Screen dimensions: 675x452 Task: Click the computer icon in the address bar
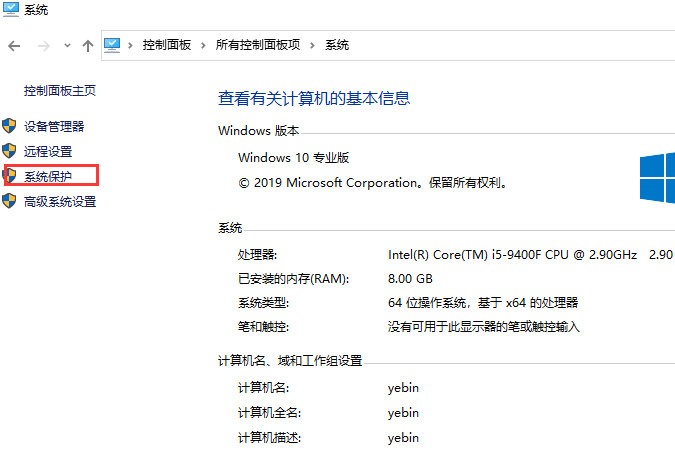tap(113, 45)
